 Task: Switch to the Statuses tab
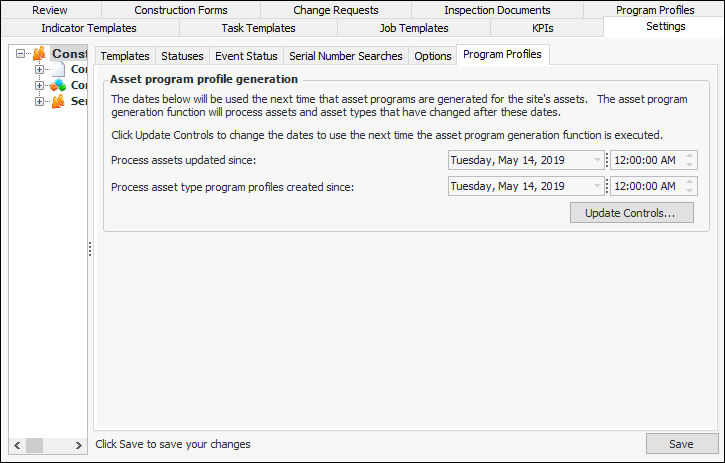click(182, 56)
